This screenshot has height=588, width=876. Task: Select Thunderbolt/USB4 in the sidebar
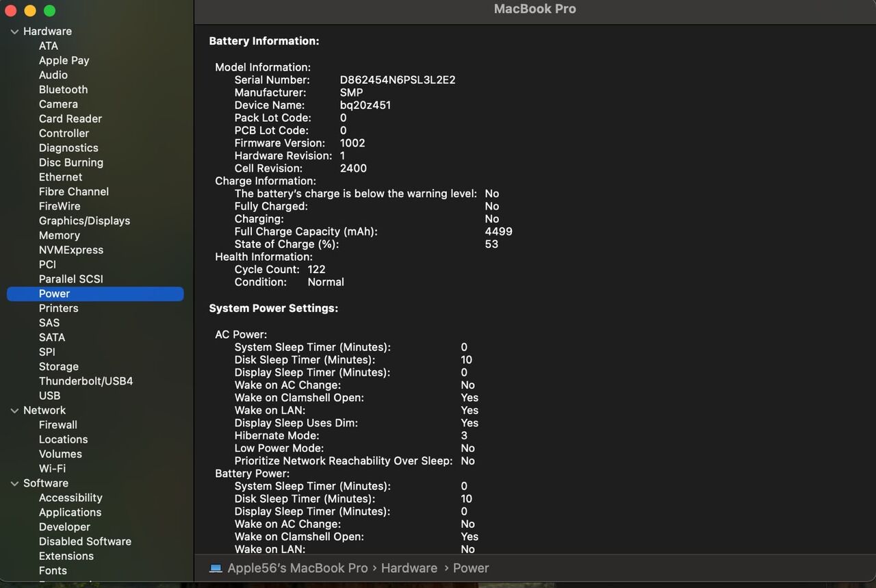[86, 381]
